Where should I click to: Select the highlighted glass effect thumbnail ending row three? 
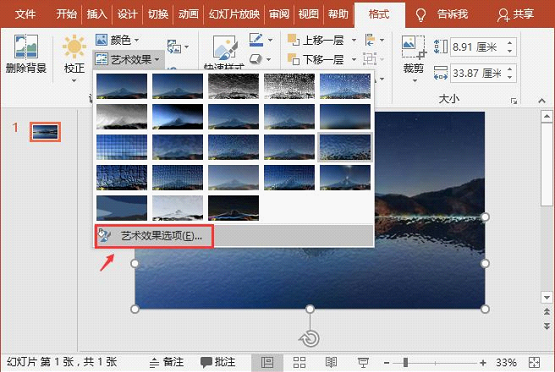(x=345, y=147)
